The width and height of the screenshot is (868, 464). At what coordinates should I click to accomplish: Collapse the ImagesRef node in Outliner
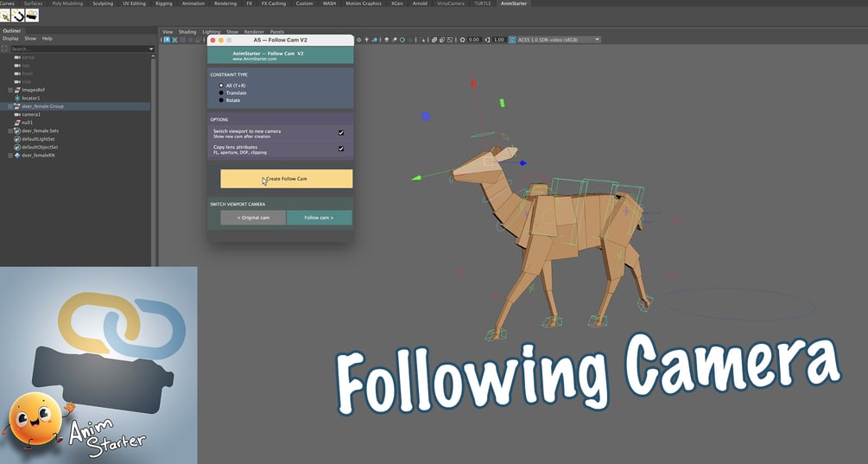point(10,90)
